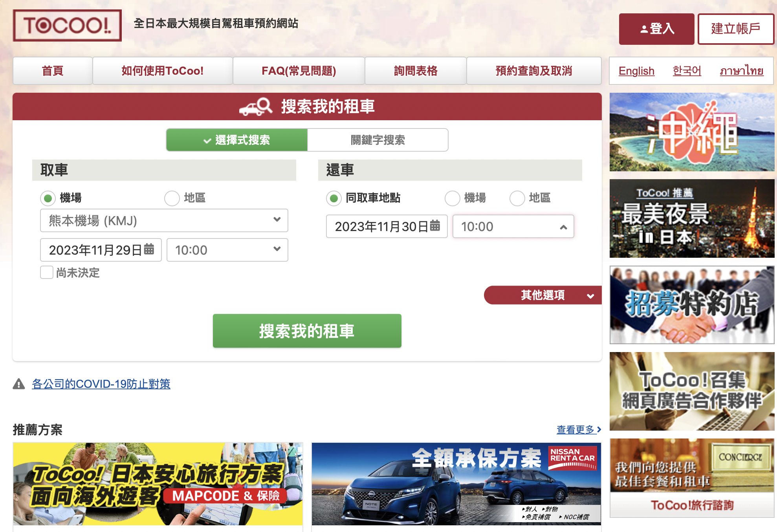This screenshot has height=532, width=777.
Task: Click the COVID-19 warning triangle icon
Action: click(x=19, y=384)
